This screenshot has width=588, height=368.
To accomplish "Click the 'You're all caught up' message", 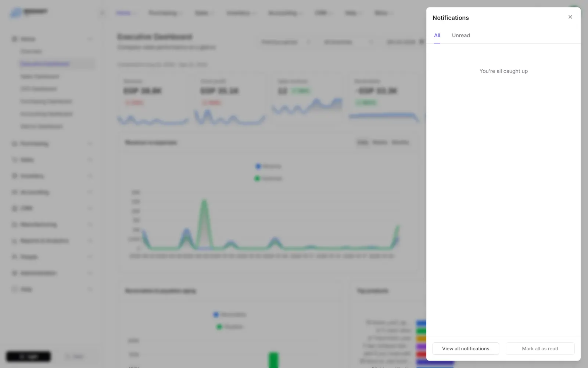I will tap(503, 71).
